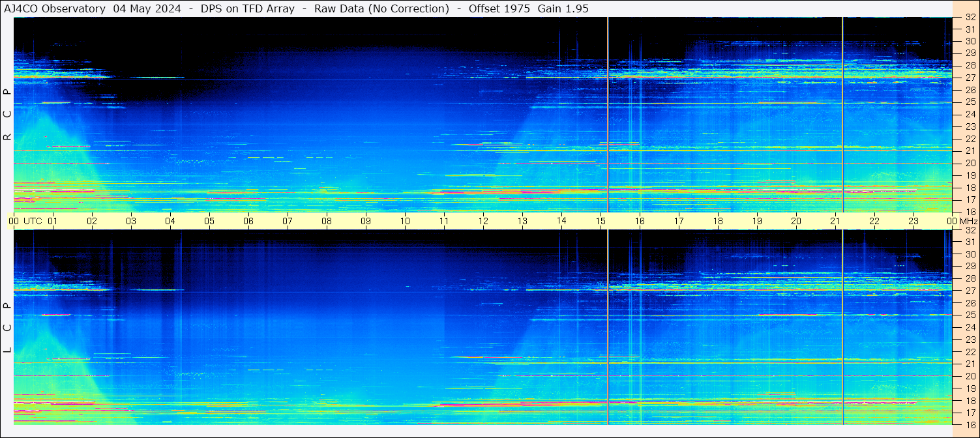Click the 12 hour label on the time axis

coord(483,221)
